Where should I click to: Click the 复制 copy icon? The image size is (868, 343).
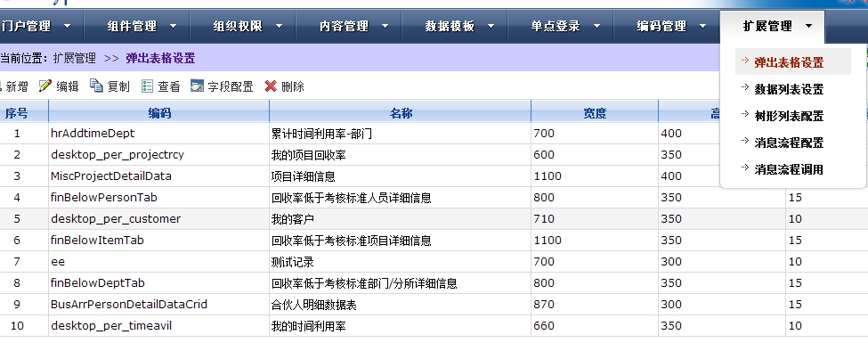tap(96, 86)
